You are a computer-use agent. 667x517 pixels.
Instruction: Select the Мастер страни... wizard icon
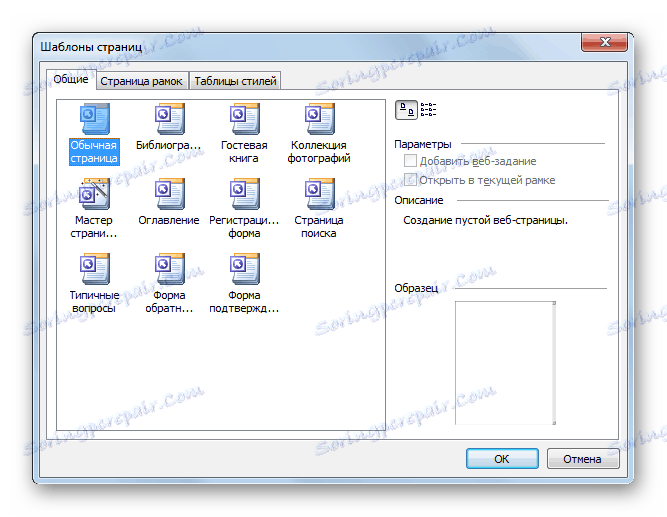[x=94, y=194]
